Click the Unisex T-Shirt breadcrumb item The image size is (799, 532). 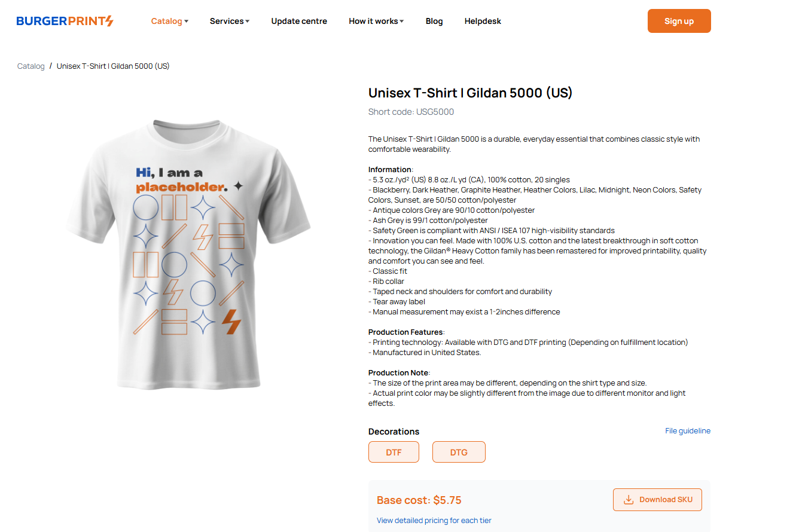(113, 66)
